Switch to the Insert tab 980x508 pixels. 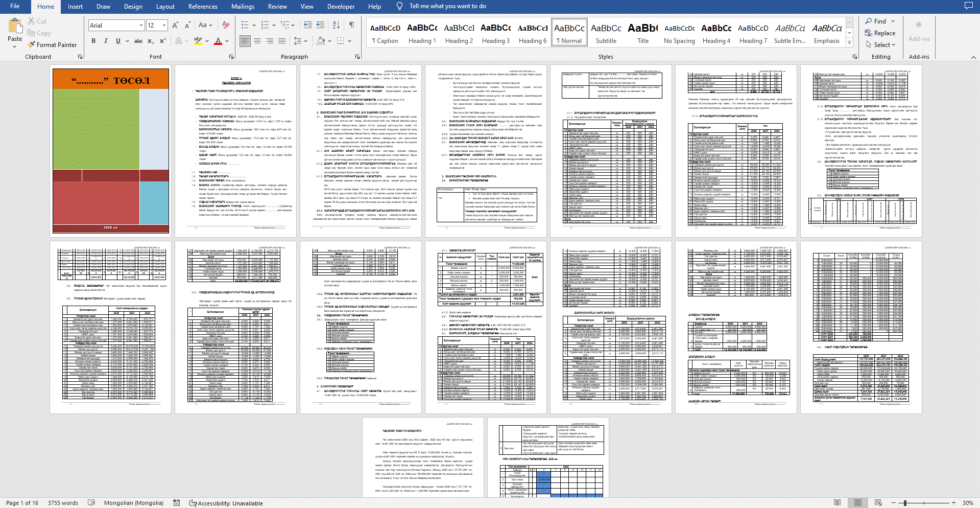point(75,7)
